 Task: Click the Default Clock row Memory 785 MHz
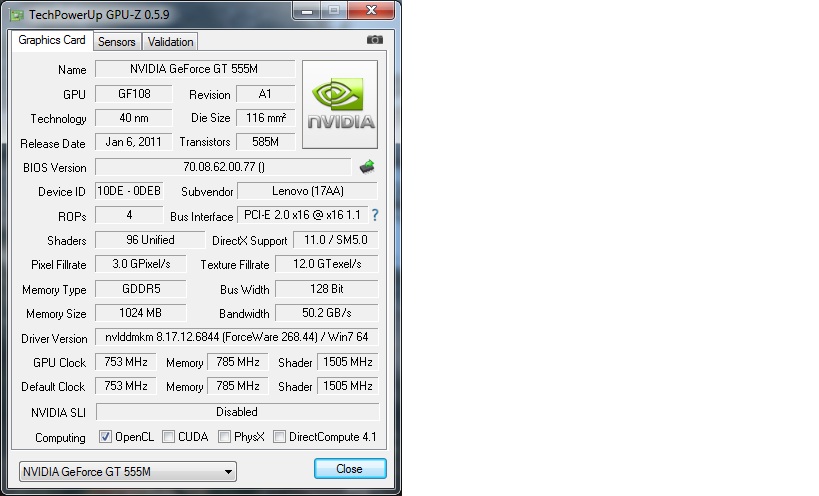(238, 386)
